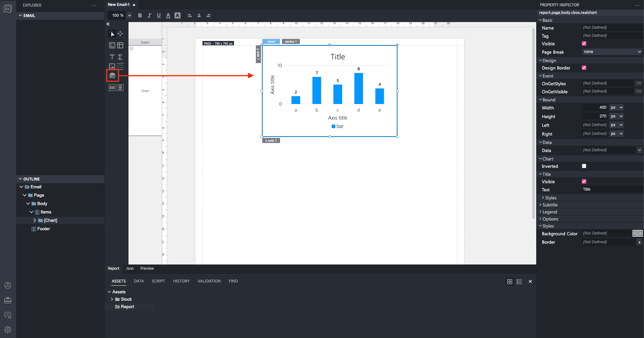Image resolution: width=644 pixels, height=338 pixels.
Task: Pick the Background Color swatch
Action: [638, 233]
